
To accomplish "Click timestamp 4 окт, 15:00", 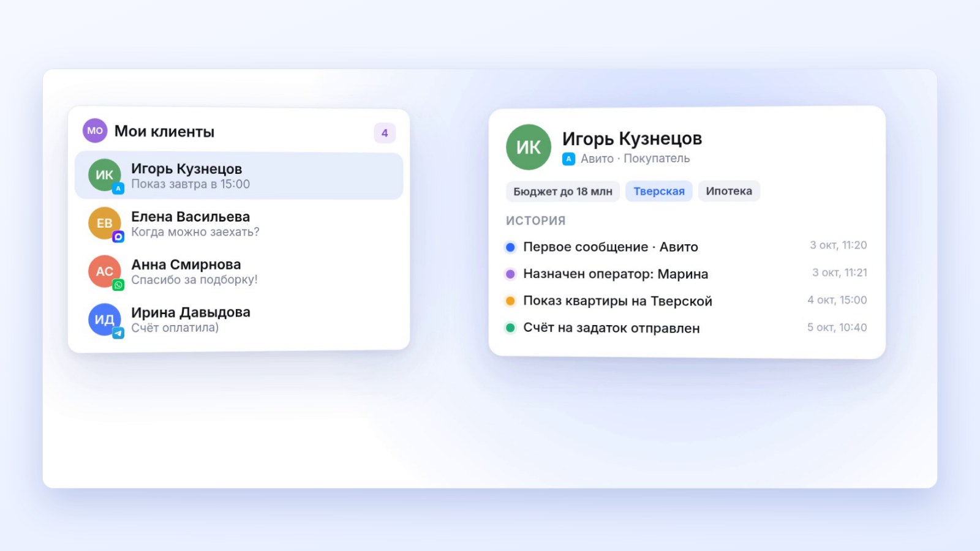I will tap(837, 300).
